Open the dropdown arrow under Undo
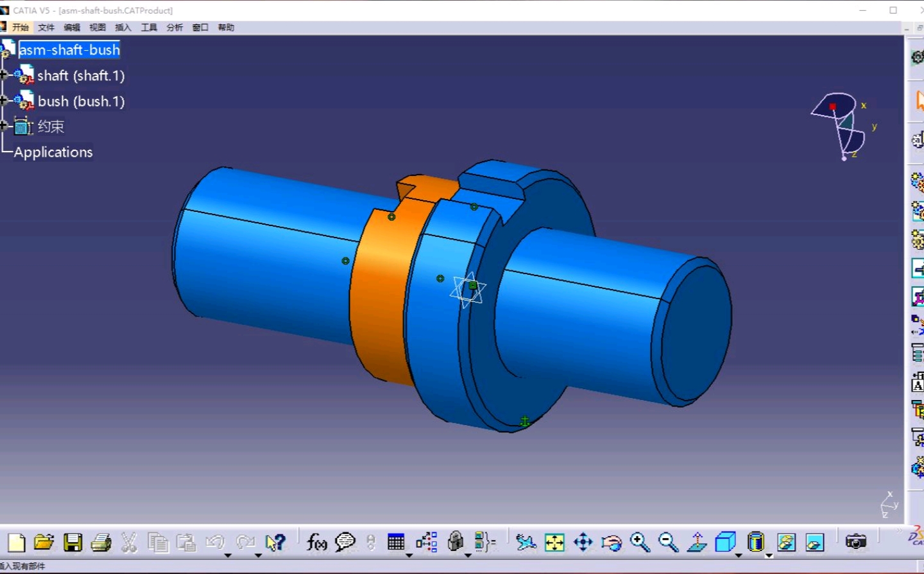 click(x=228, y=555)
